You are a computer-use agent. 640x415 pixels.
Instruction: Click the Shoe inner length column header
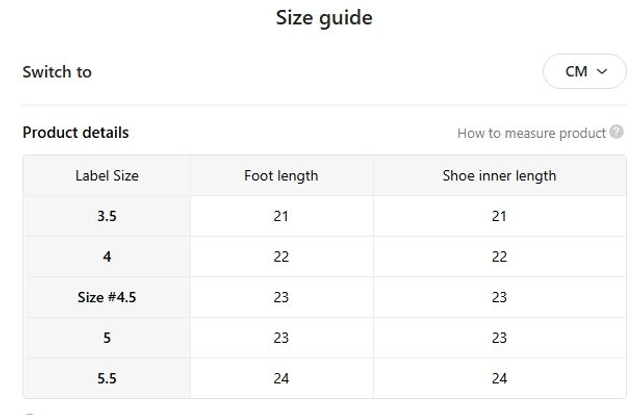click(x=499, y=176)
